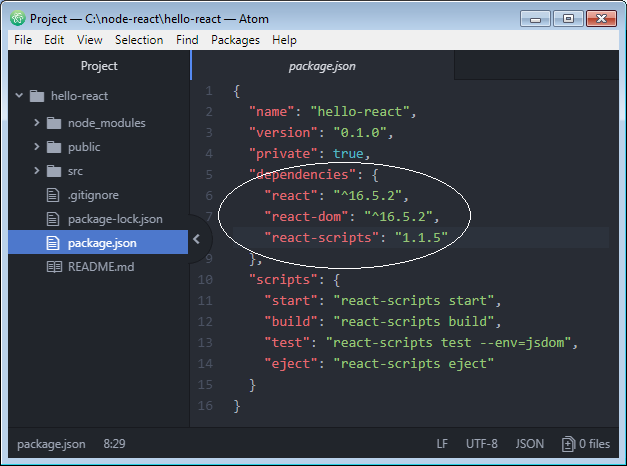The width and height of the screenshot is (627, 466).
Task: Click the README.md book icon
Action: point(54,267)
